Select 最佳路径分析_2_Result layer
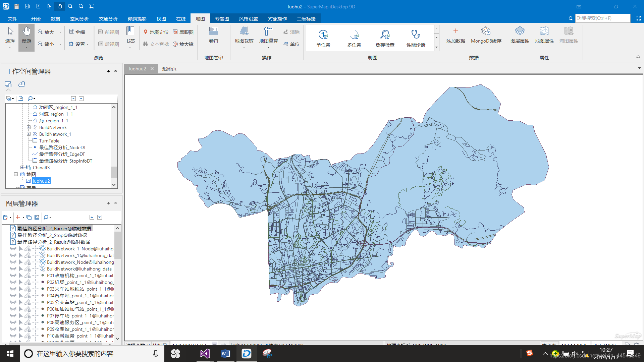 tap(54, 242)
